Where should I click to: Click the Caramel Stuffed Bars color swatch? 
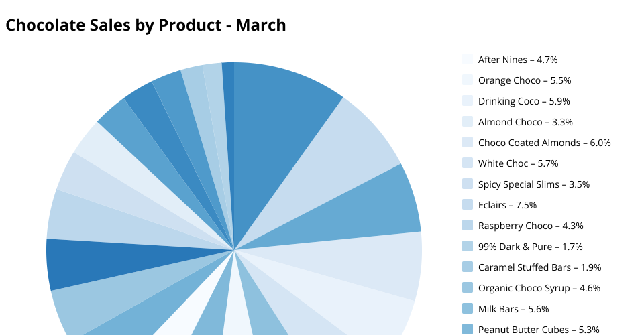(x=468, y=267)
